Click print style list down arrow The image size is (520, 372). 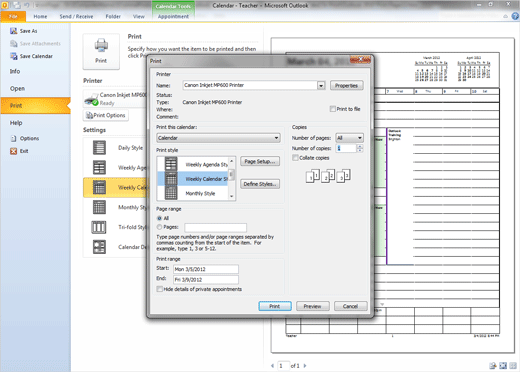232,197
